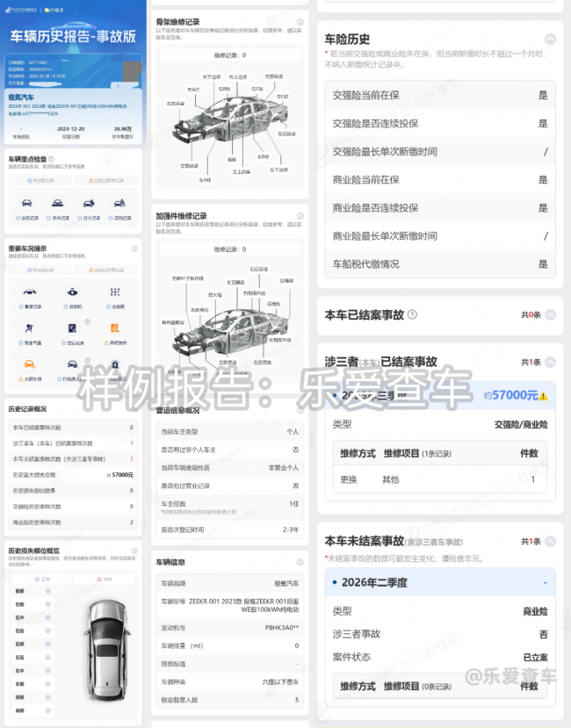The image size is (571, 728).
Task: Select 未出现记录 legend in 车辆重点检查
Action: [40, 180]
